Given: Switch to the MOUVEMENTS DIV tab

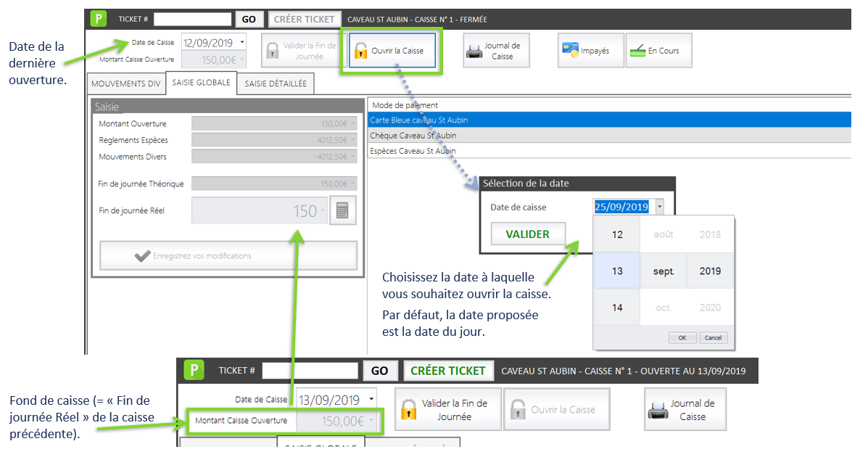Looking at the screenshot, I should pyautogui.click(x=125, y=84).
